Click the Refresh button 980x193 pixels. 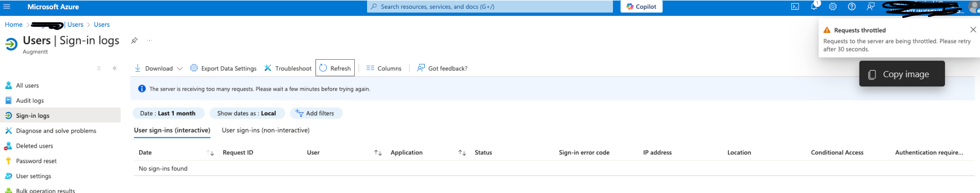[335, 68]
